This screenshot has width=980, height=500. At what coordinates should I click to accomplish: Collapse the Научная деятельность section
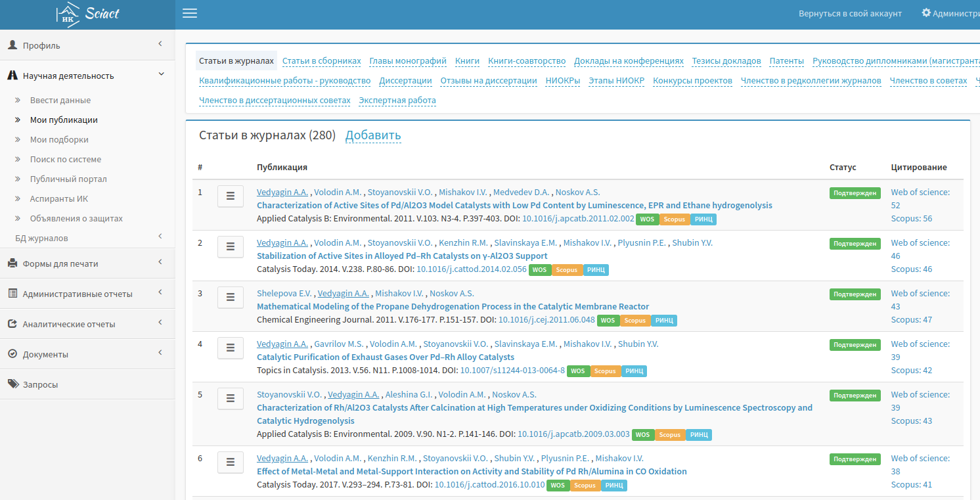click(87, 76)
